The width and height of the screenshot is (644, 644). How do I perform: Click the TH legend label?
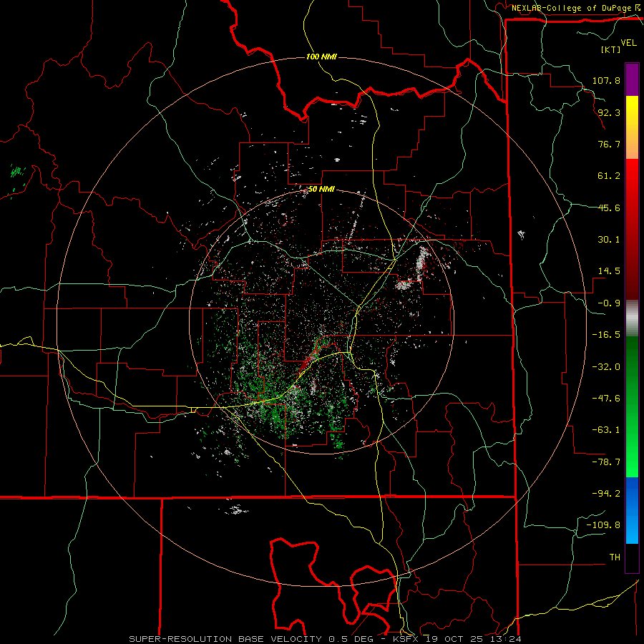(615, 557)
